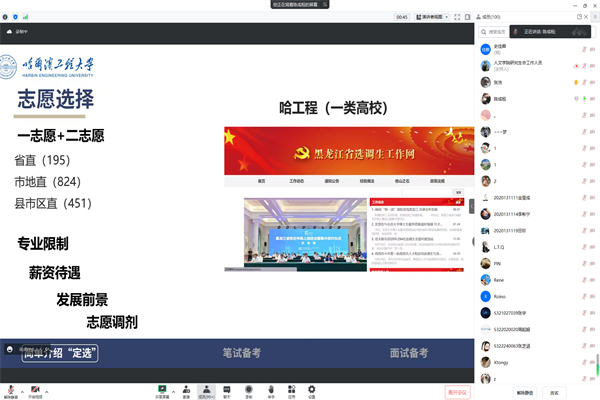This screenshot has height=400, width=600.
Task: Click the Record icon in bottom toolbar
Action: point(248,388)
